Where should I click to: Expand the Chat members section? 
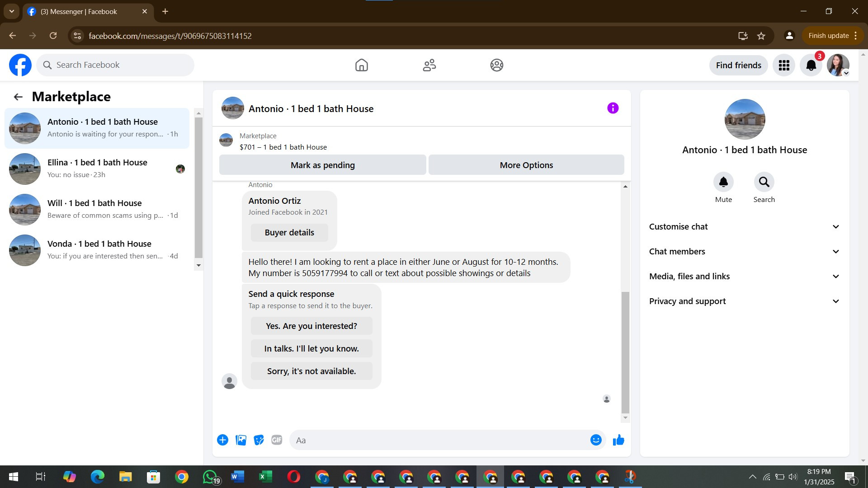tap(745, 252)
